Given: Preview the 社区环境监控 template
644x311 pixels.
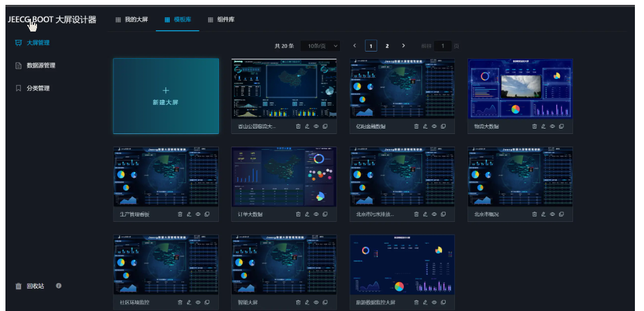Looking at the screenshot, I should click(198, 303).
